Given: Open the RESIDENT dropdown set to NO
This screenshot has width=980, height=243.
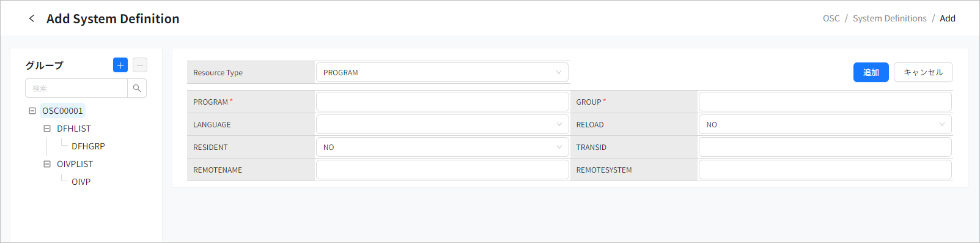Looking at the screenshot, I should click(442, 147).
